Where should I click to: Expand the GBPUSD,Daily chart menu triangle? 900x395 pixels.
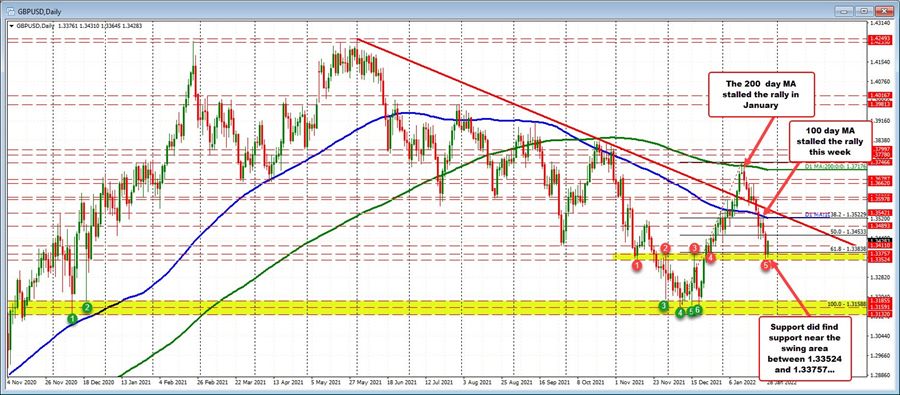(11, 25)
